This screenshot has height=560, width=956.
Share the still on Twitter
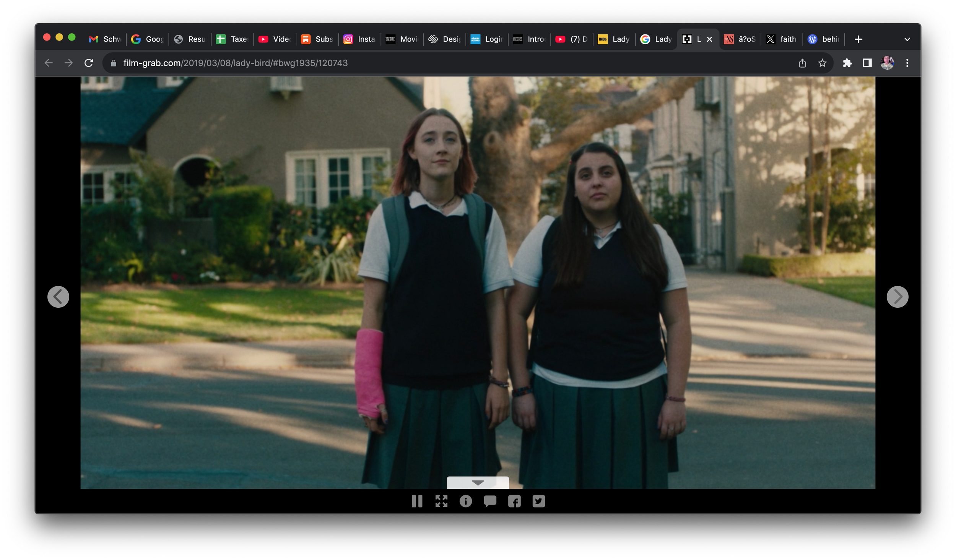pyautogui.click(x=539, y=501)
